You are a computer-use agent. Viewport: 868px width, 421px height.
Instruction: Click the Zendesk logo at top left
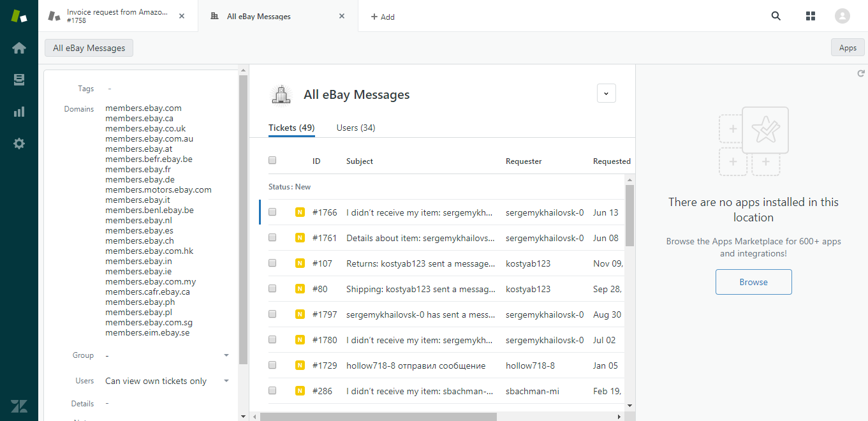[x=19, y=16]
